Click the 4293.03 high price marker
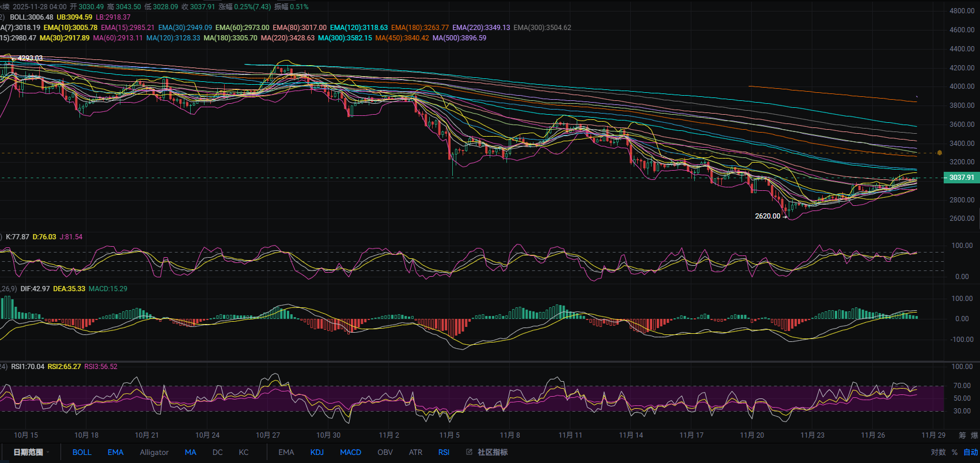 [30, 58]
